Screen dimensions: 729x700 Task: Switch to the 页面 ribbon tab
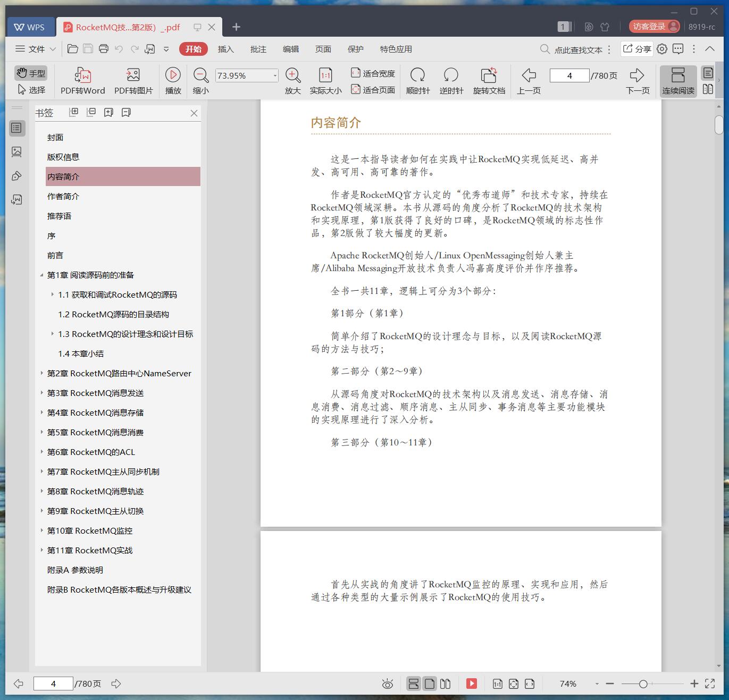tap(323, 49)
